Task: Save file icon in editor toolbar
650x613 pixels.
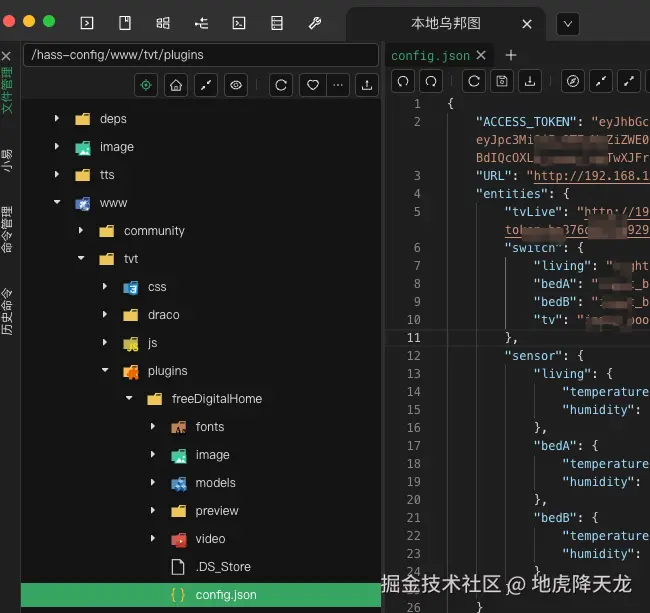Action: pos(502,81)
